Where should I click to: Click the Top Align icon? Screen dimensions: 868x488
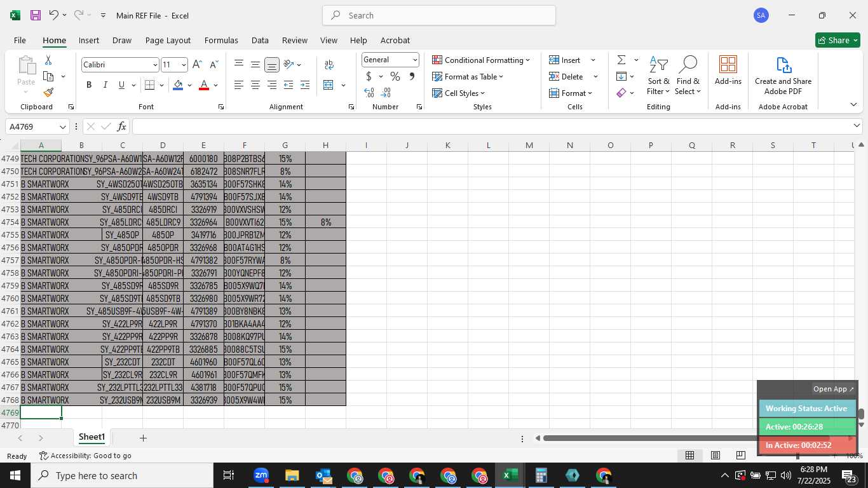point(239,64)
